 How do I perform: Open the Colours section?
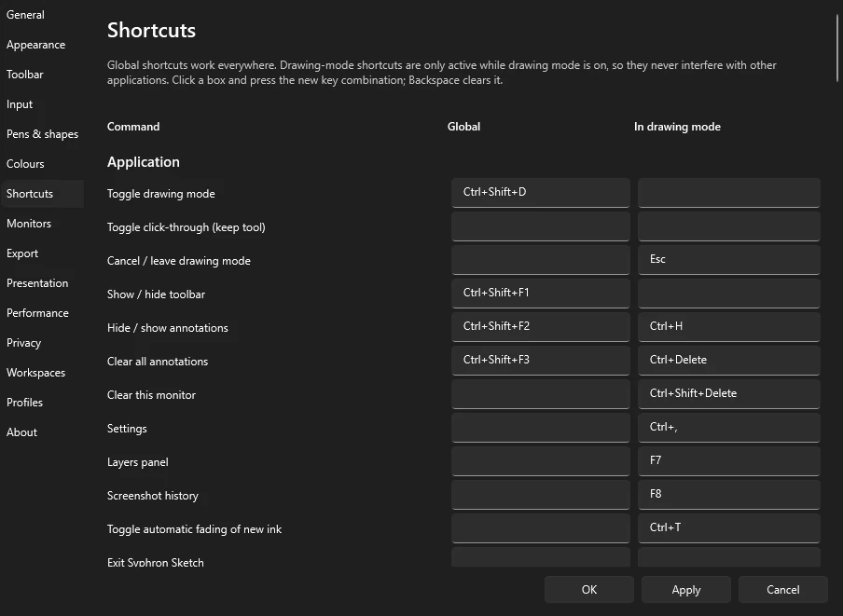coord(42,164)
